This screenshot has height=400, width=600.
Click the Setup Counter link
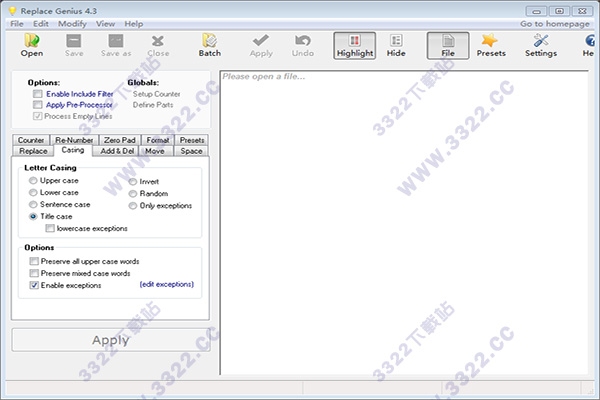point(157,94)
